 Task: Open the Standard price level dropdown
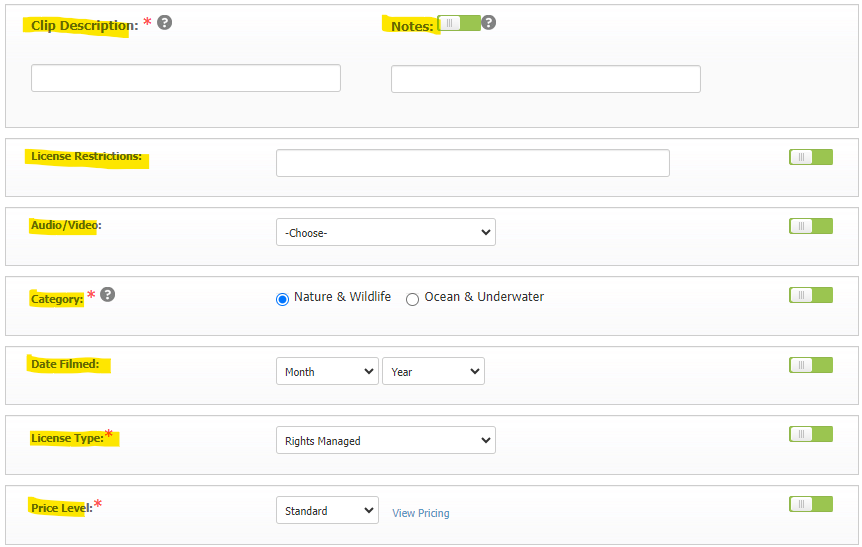coord(327,510)
